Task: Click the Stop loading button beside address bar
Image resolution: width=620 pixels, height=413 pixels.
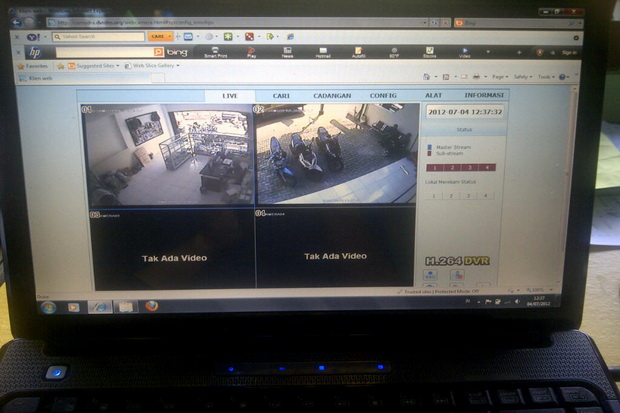Action: 445,23
